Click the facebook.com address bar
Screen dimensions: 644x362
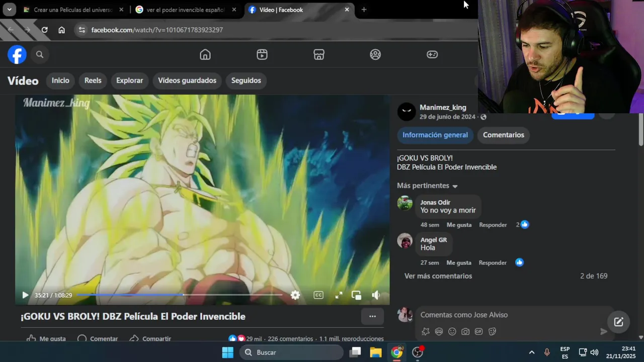click(x=157, y=30)
